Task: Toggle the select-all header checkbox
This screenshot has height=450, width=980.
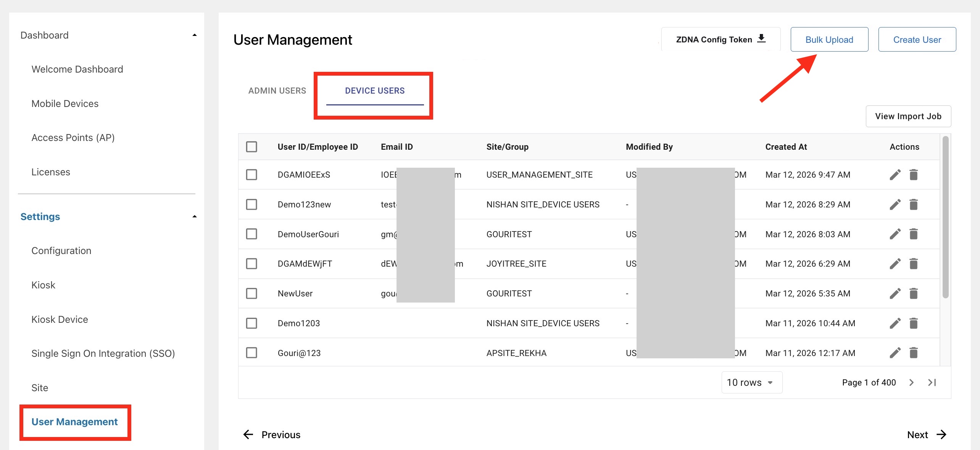Action: 251,147
